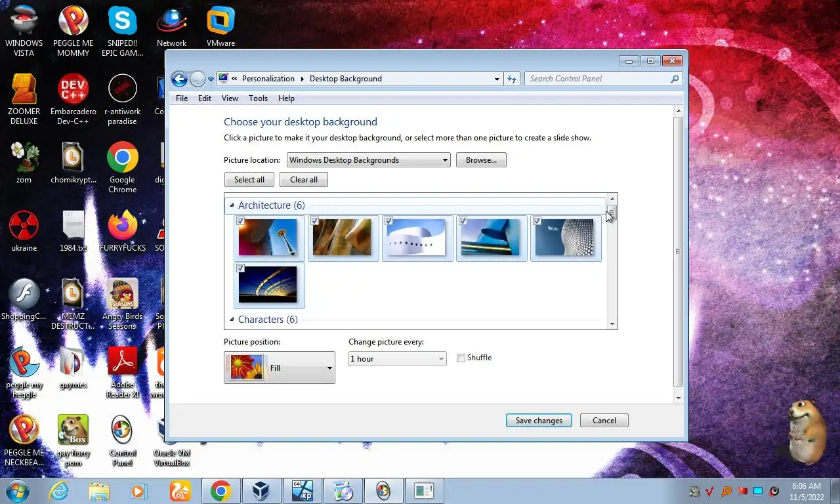Viewport: 840px width, 504px height.
Task: Open the Google Chrome desktop icon
Action: [122, 167]
